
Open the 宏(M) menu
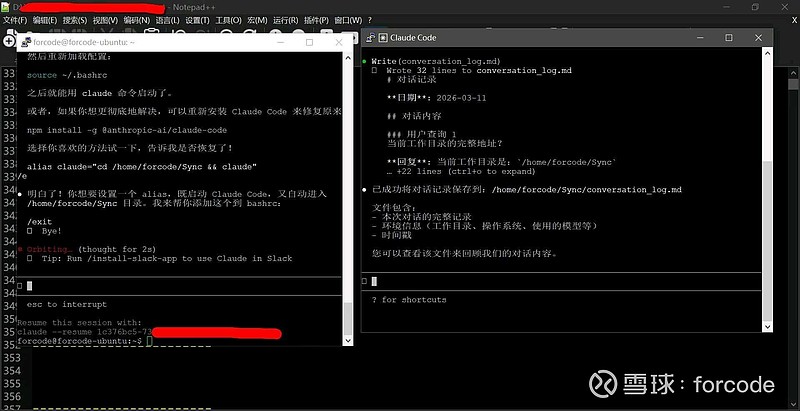[257, 20]
